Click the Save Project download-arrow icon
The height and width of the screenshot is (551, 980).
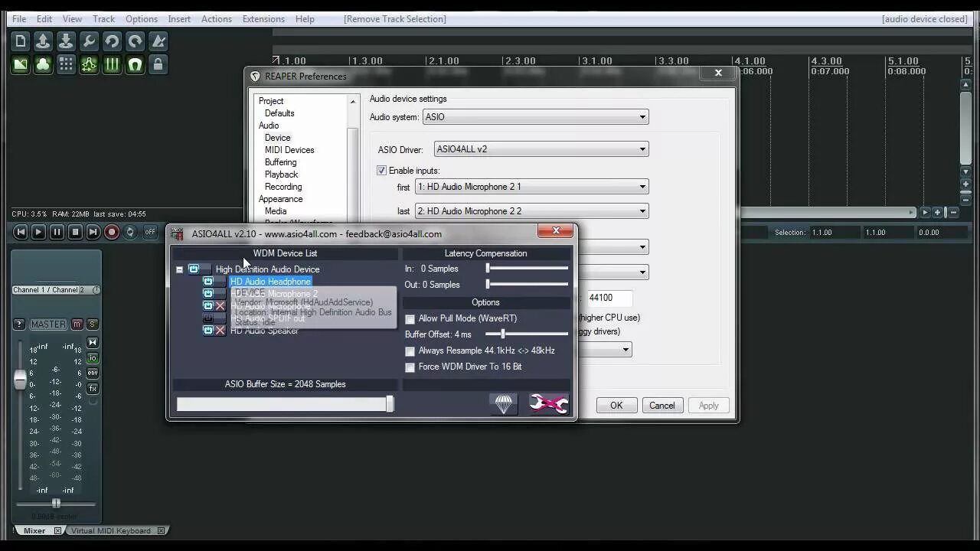(x=67, y=41)
